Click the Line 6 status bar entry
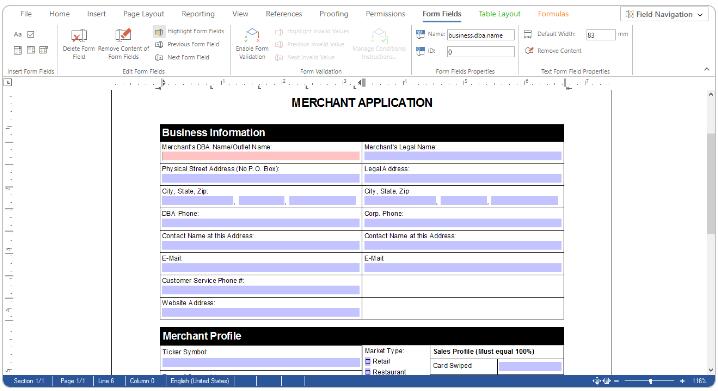 (x=106, y=381)
